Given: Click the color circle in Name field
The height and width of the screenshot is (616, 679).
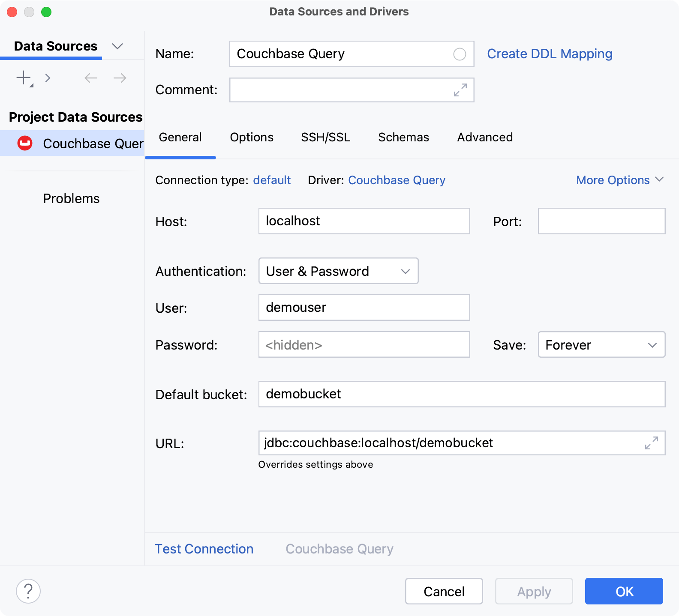Looking at the screenshot, I should [460, 54].
